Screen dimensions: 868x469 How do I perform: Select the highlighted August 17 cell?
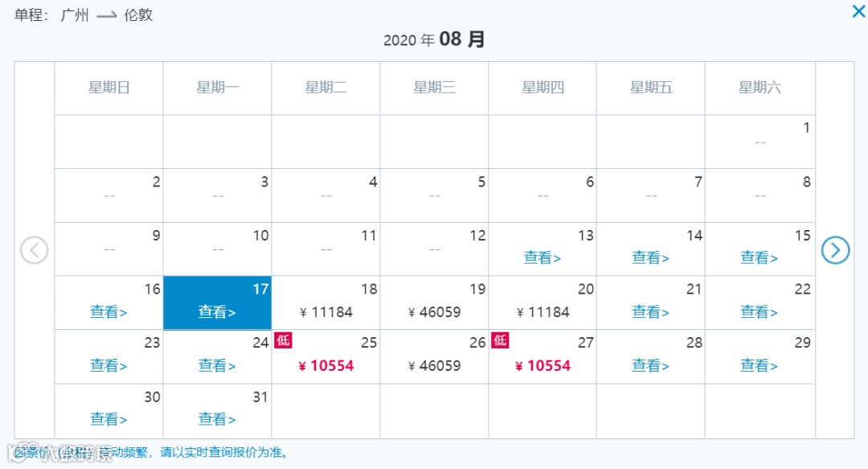click(217, 302)
